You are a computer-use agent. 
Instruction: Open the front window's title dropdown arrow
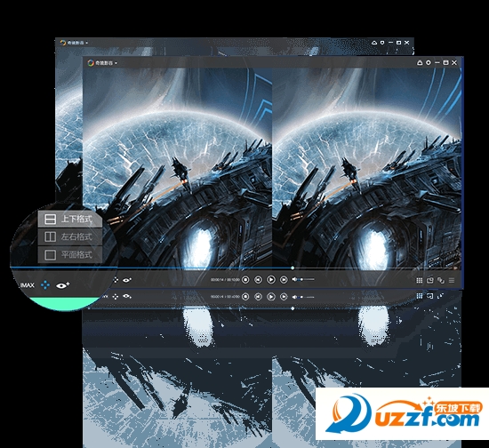(x=116, y=63)
